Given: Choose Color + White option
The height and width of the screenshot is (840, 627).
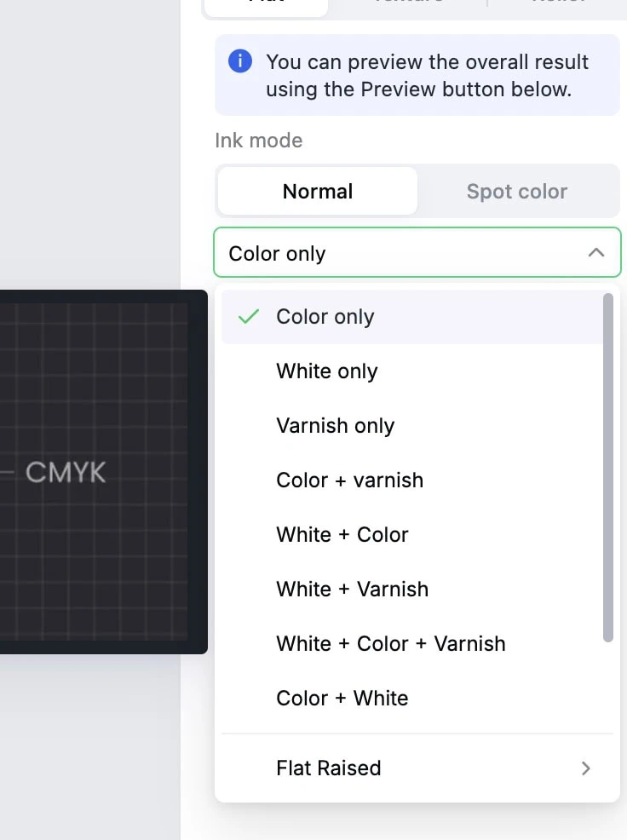Looking at the screenshot, I should coord(411,699).
